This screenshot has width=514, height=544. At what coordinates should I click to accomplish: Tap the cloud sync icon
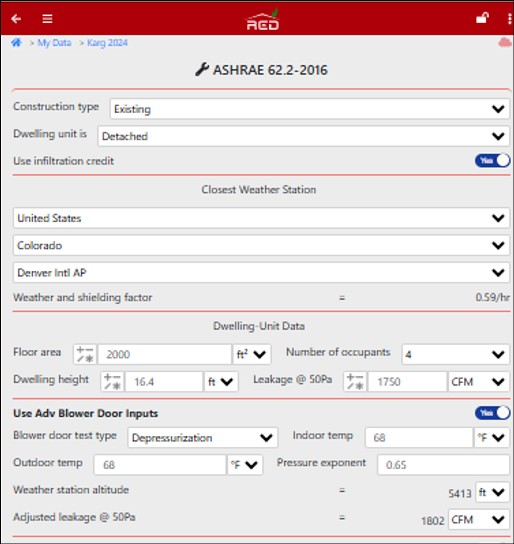coord(505,43)
